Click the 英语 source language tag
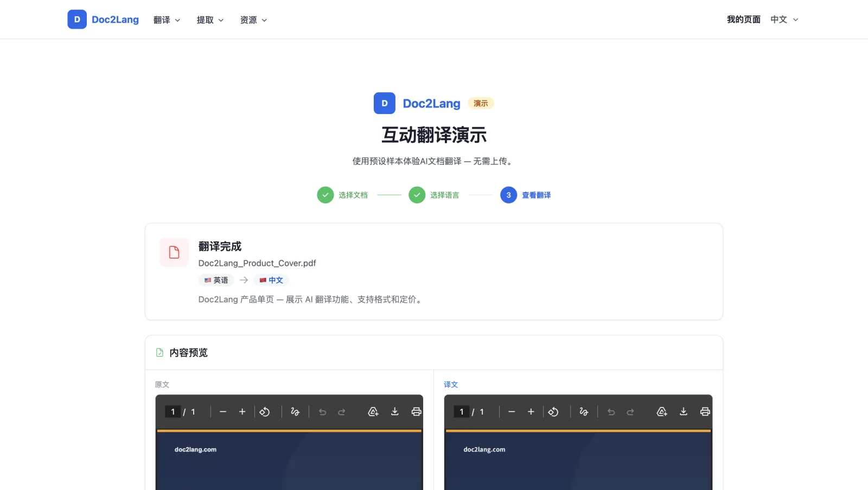This screenshot has height=490, width=868. (216, 280)
